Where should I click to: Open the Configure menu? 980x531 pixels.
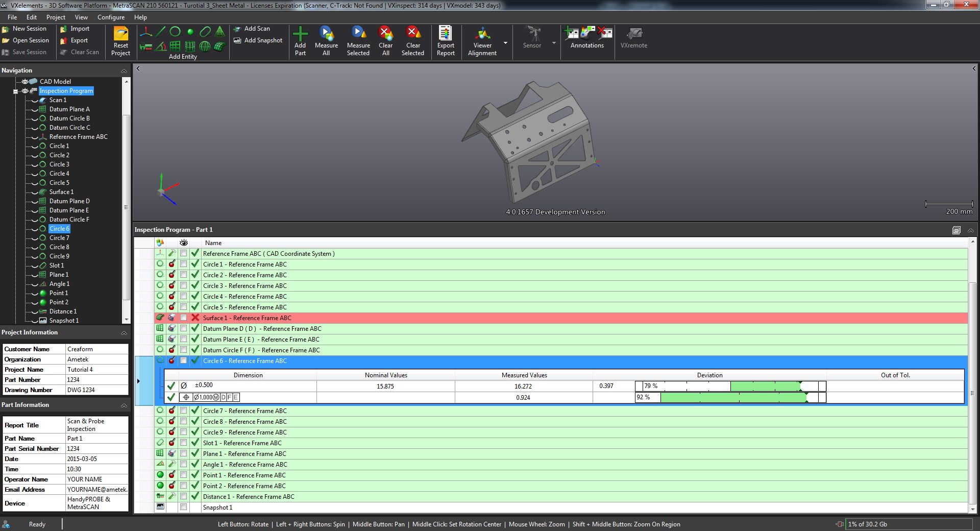click(111, 17)
